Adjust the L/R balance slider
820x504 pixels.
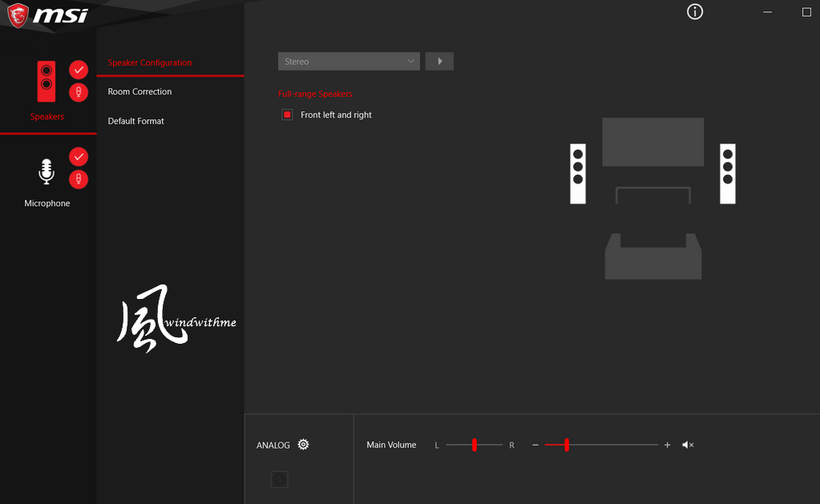coord(475,445)
